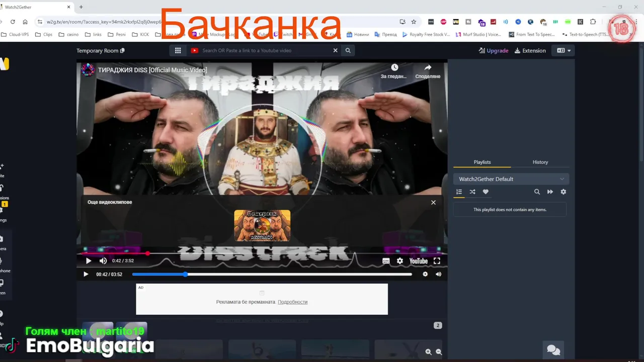Go to the browser home page
The height and width of the screenshot is (362, 644).
(26, 22)
